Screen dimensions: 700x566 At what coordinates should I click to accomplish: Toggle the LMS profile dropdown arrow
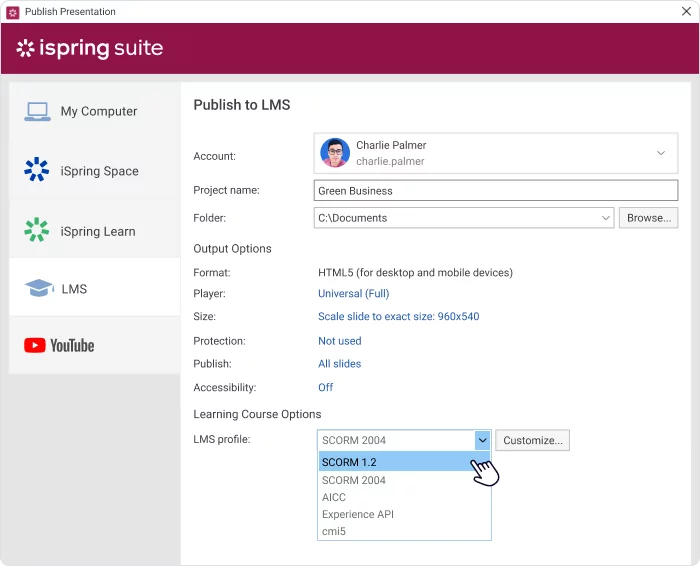click(483, 440)
